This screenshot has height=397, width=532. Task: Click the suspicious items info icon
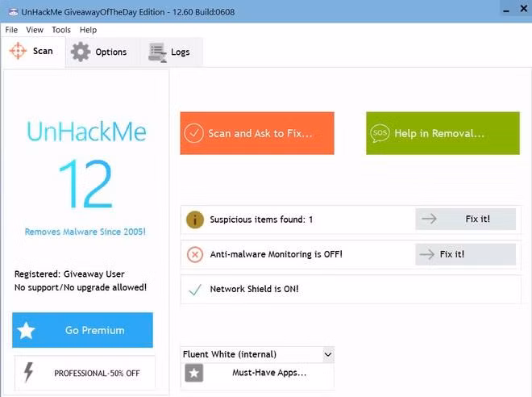click(x=194, y=219)
